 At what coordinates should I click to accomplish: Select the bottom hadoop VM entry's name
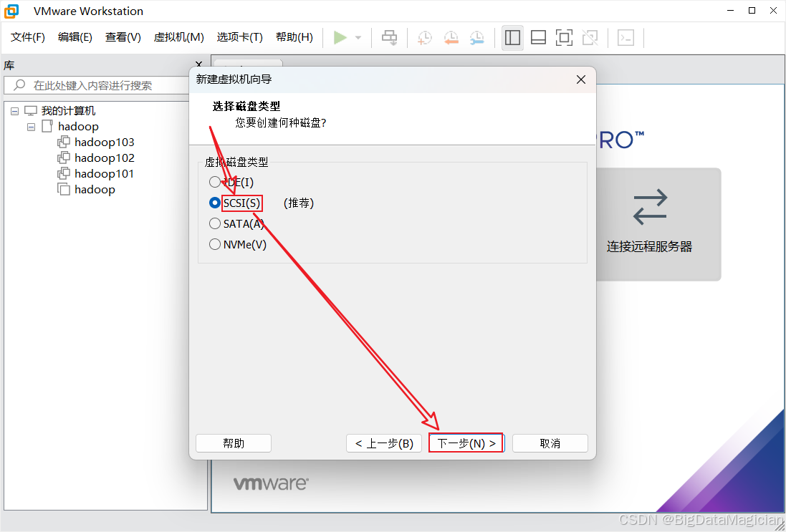95,189
